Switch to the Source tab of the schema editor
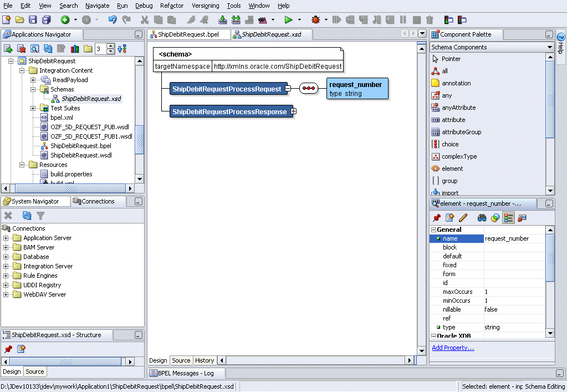This screenshot has width=567, height=392. (x=181, y=360)
